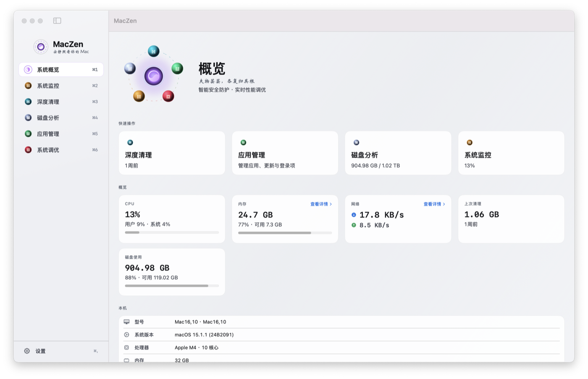Click the green 应用管理 sidebar icon

point(28,134)
